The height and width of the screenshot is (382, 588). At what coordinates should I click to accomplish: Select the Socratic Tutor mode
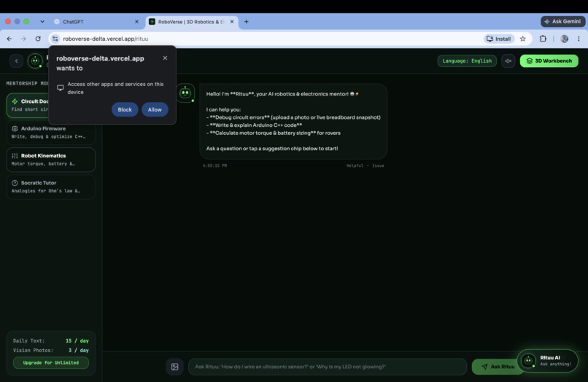50,187
